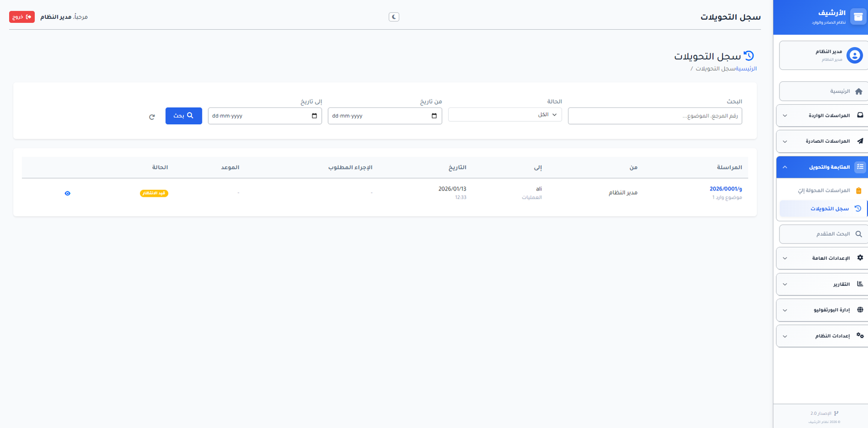Click the blue بحث search button
Image resolution: width=868 pixels, height=428 pixels.
183,116
